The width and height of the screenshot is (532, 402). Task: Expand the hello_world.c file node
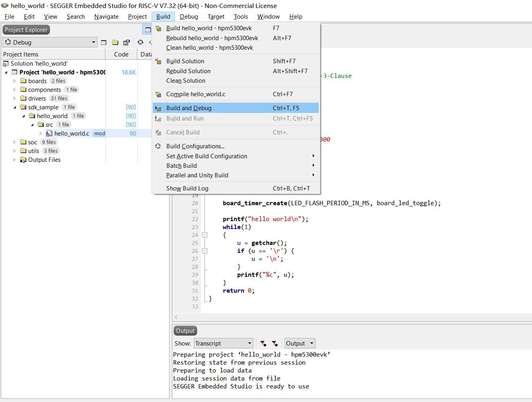(x=41, y=134)
